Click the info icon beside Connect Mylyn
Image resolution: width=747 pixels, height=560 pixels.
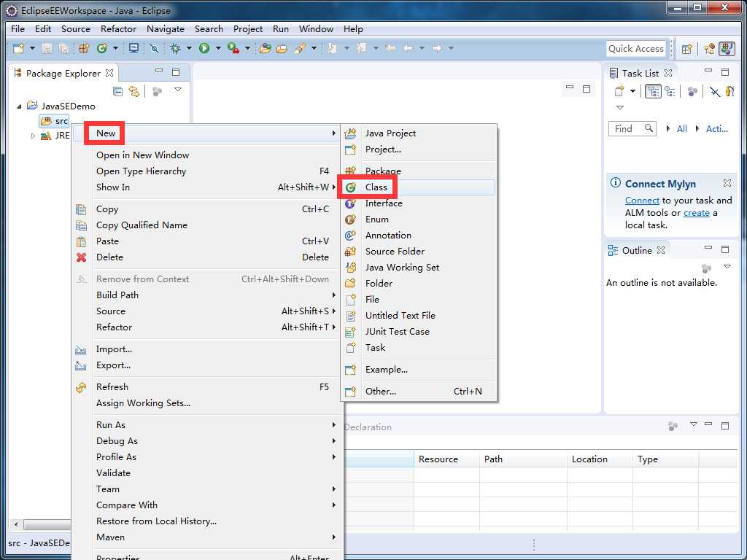coord(616,183)
